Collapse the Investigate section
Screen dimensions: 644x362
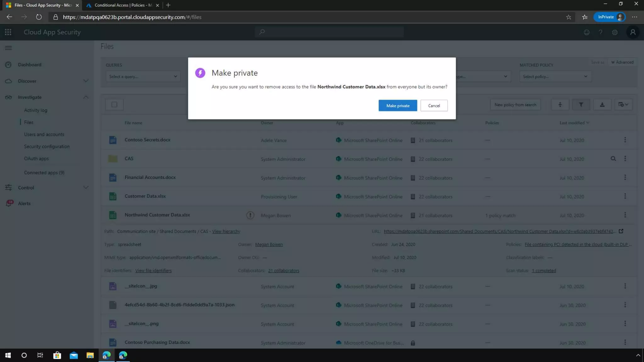tap(86, 97)
